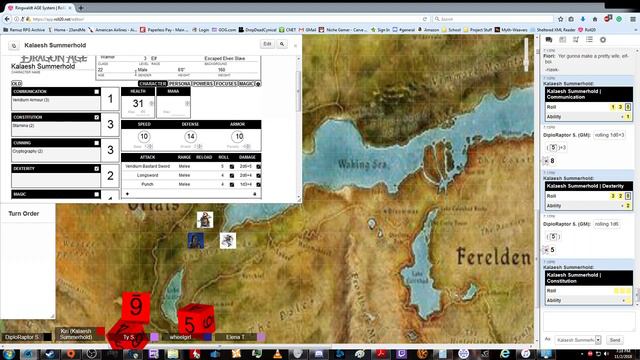Click the Edit button on character sheet
Viewport: 640px width, 360px height.
tap(267, 44)
